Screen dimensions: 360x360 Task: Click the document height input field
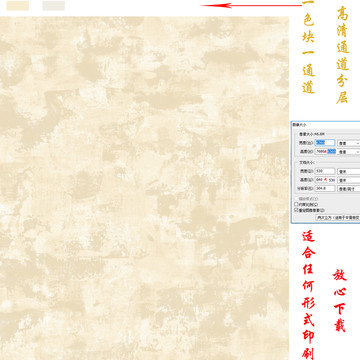click(325, 180)
